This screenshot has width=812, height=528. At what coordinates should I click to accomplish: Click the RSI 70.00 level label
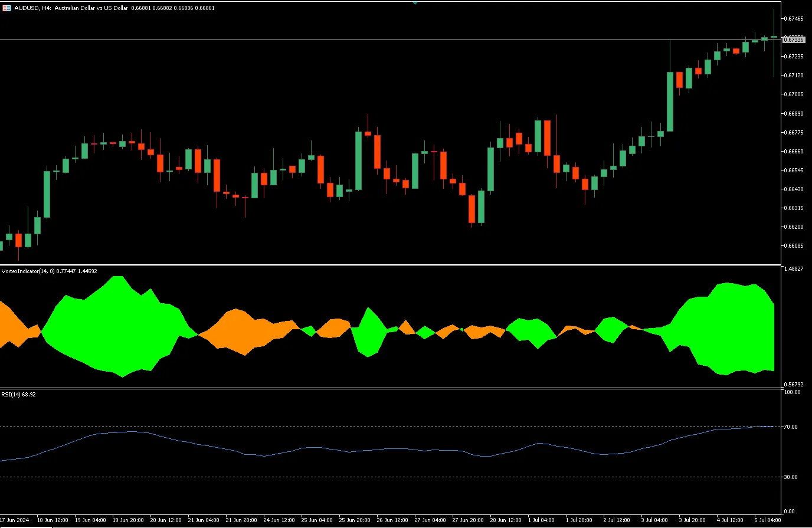[791, 427]
